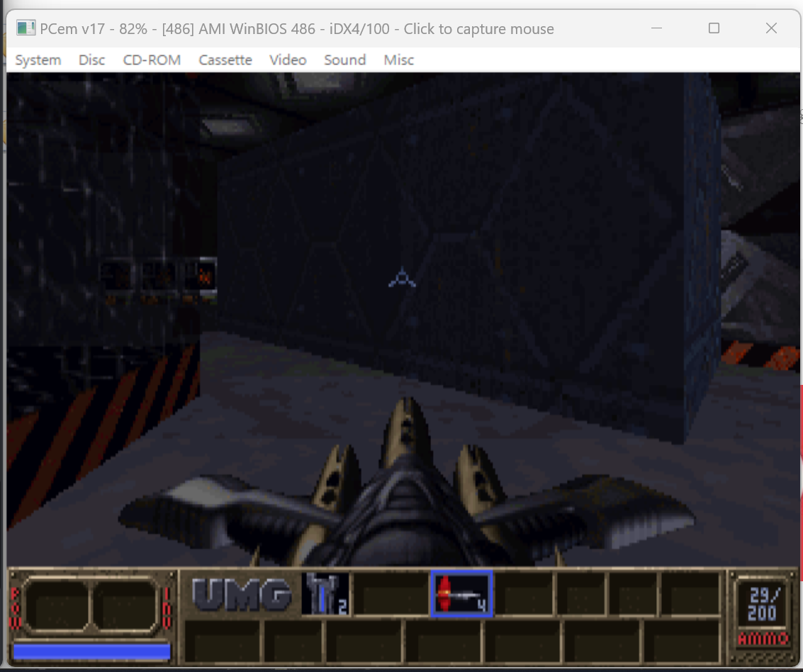The image size is (803, 672).
Task: Click the PCem window title icon
Action: [x=26, y=28]
